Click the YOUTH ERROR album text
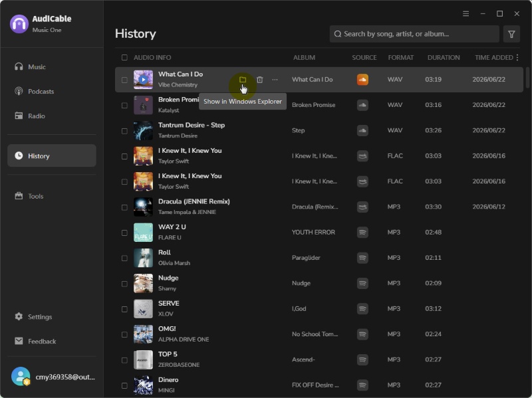 point(313,233)
